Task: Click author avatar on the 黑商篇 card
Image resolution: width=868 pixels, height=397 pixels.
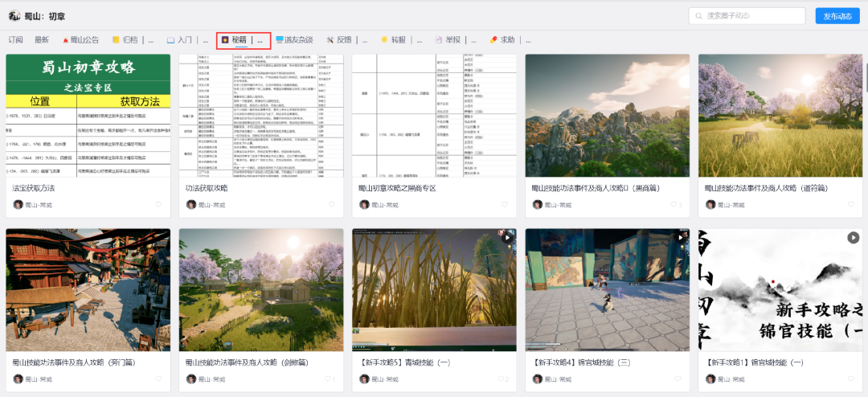Action: 538,204
